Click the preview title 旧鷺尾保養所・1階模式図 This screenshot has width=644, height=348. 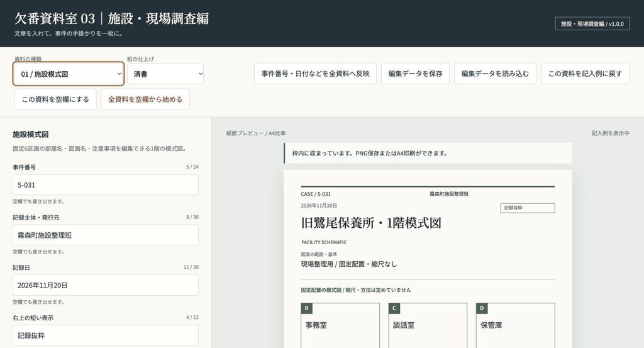pos(371,223)
